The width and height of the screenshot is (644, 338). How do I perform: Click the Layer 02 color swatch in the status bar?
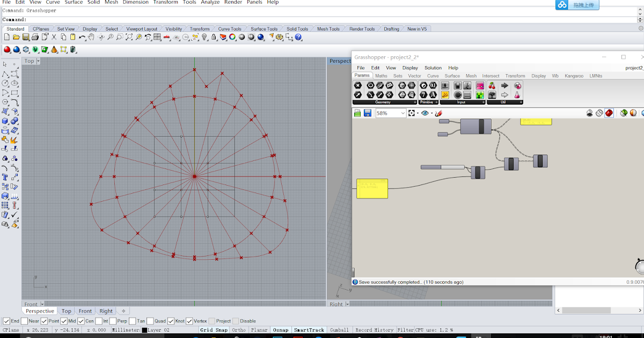click(144, 330)
